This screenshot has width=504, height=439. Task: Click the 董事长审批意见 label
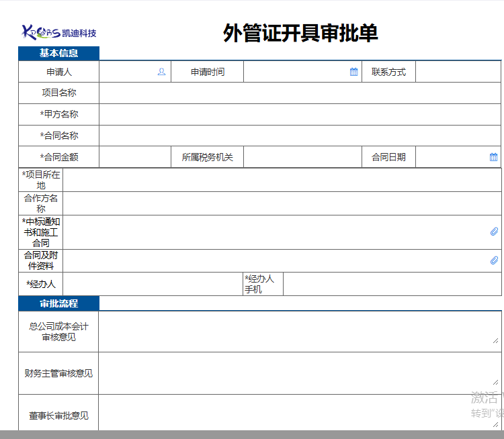(59, 416)
